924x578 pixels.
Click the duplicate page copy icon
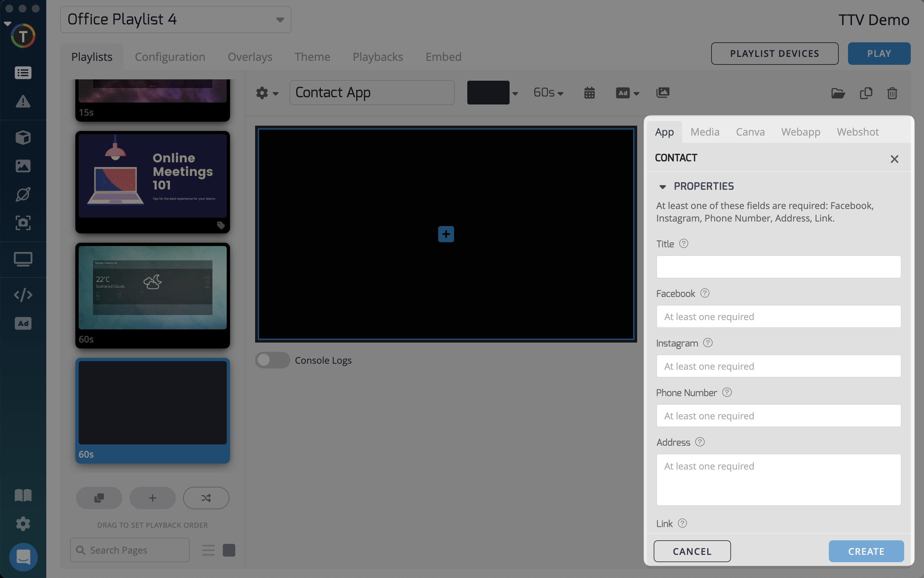coord(866,93)
